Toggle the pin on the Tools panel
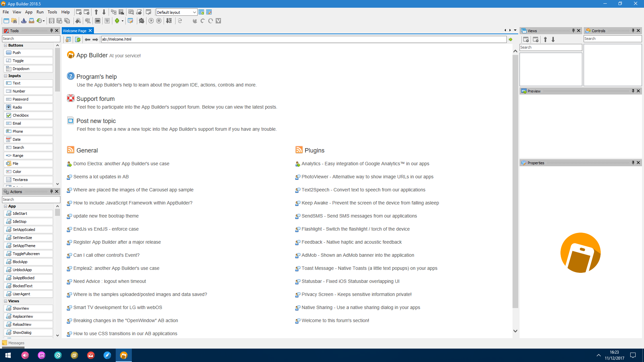Screen dimensions: 644x362 tap(51, 31)
